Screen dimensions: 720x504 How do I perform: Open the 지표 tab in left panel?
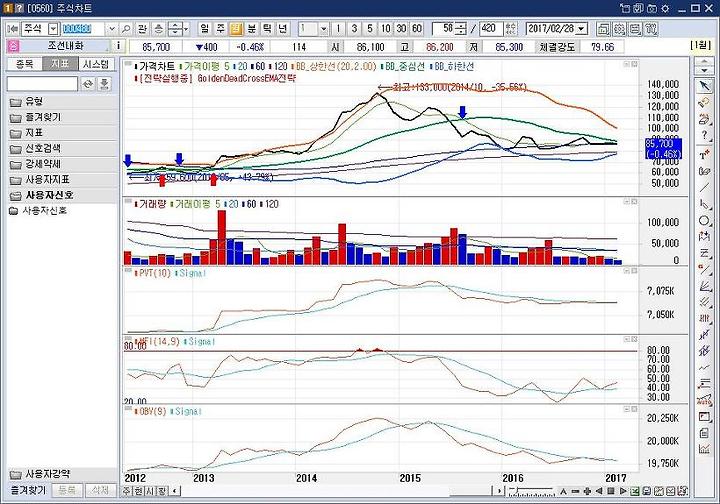coord(60,64)
